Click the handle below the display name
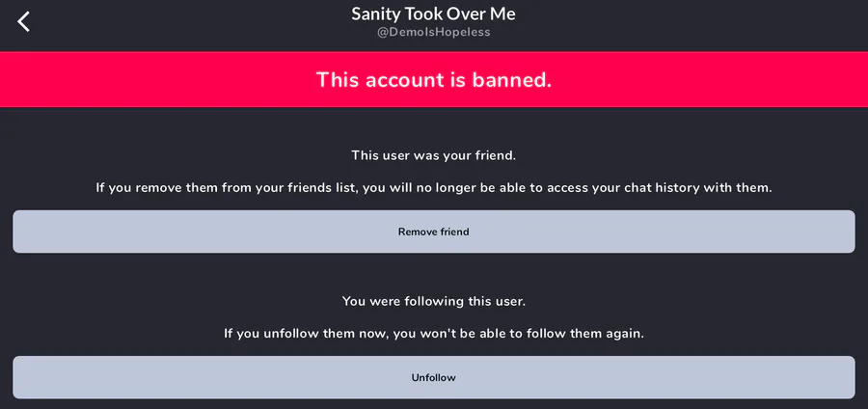This screenshot has width=868, height=409. (433, 33)
